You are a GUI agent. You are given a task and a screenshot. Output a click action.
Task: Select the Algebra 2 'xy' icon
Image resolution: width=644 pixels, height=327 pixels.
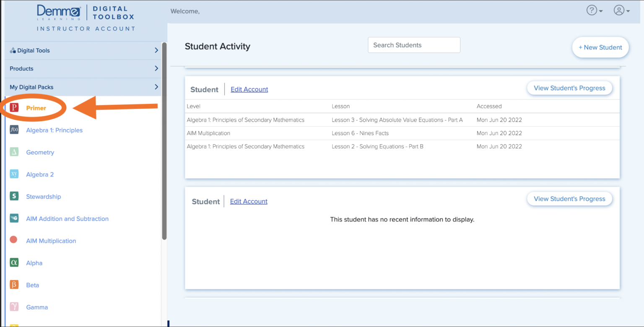(x=14, y=174)
